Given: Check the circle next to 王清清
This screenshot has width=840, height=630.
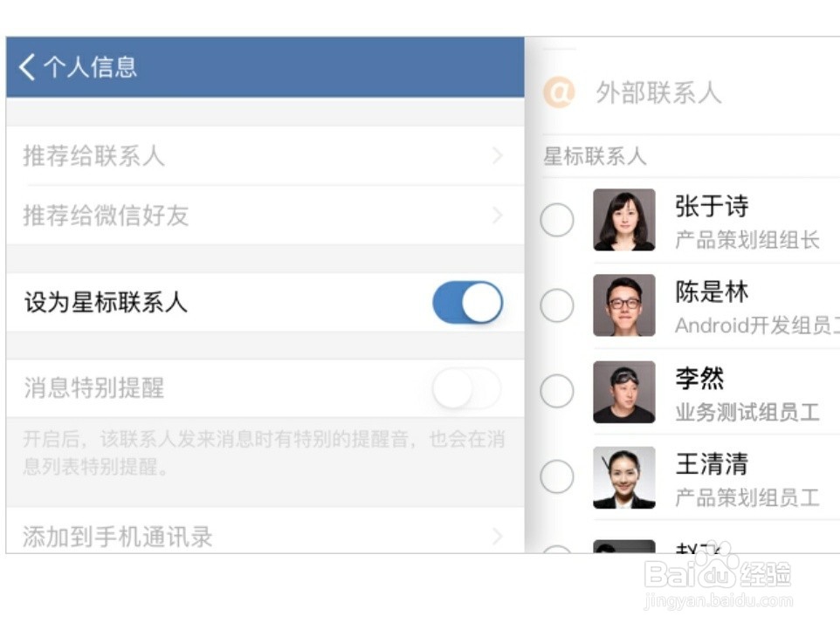Looking at the screenshot, I should click(x=557, y=477).
